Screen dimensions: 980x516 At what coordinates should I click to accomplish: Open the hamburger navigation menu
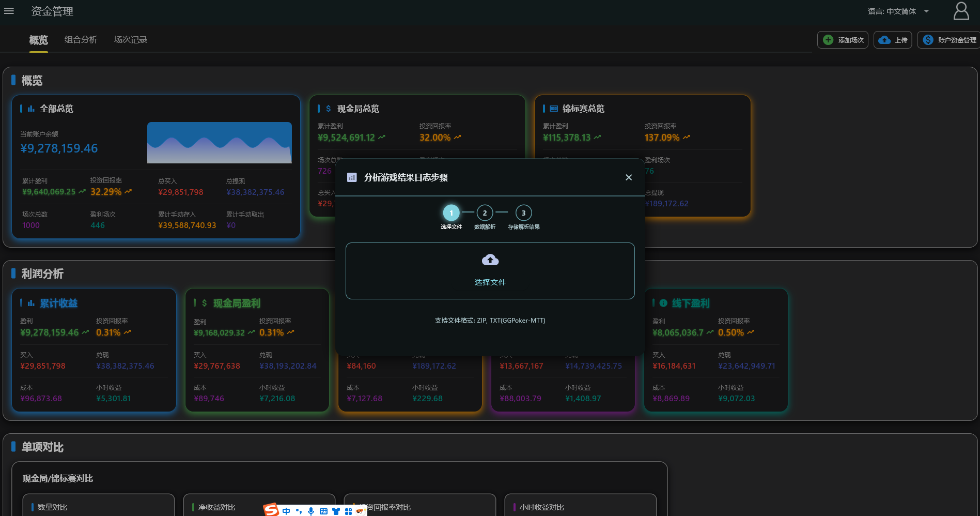click(x=9, y=11)
